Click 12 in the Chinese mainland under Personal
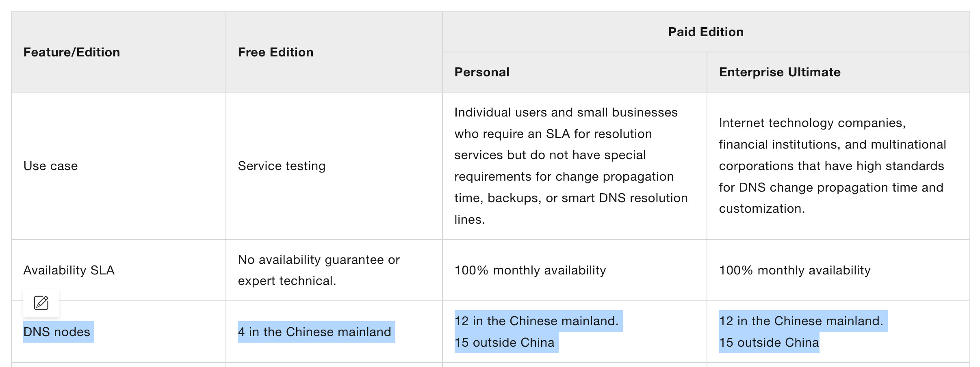 (x=536, y=321)
